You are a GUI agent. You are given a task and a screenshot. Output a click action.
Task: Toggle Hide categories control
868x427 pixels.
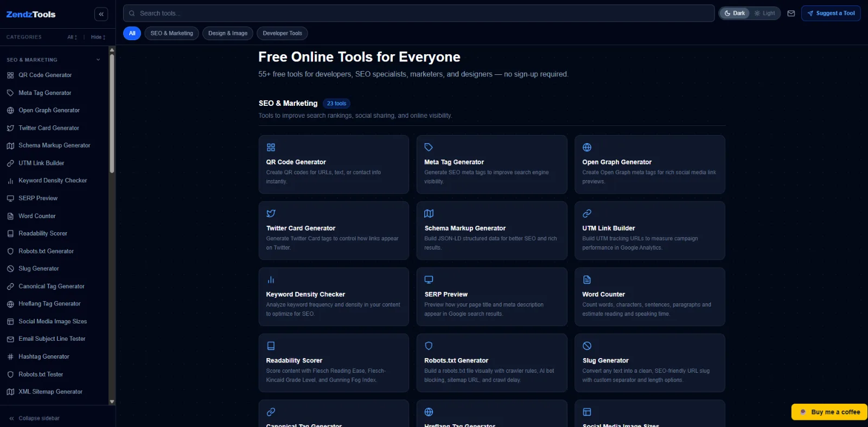tap(98, 37)
